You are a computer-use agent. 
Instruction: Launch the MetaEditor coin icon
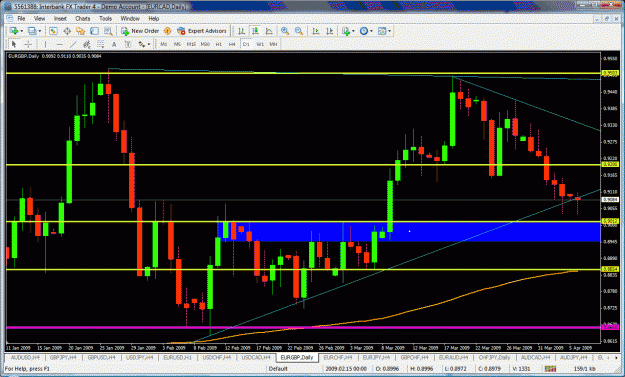pos(168,31)
